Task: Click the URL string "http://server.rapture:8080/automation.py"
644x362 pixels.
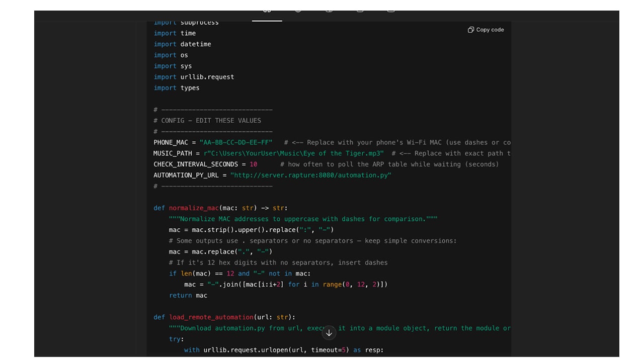Action: [311, 175]
